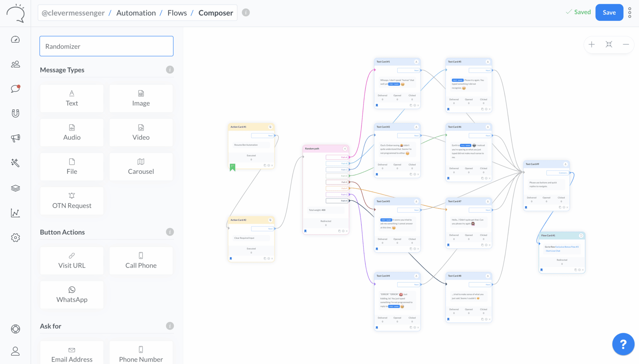Show info for Message Types section
Screen dimensions: 639x364
click(x=170, y=70)
